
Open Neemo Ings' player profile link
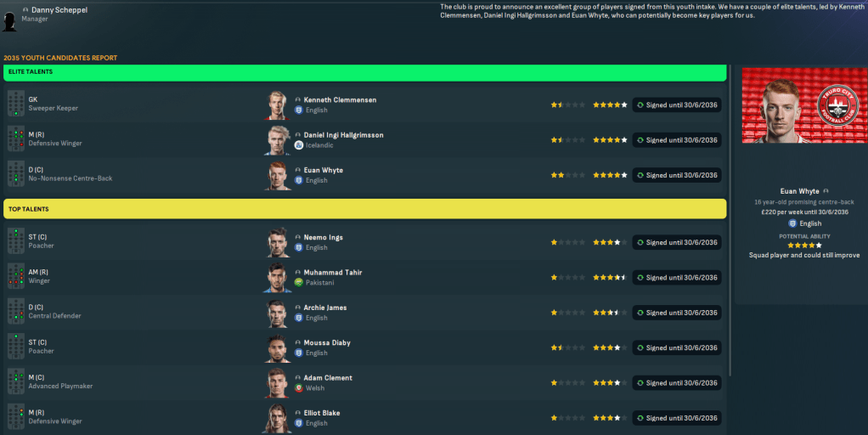(x=324, y=237)
